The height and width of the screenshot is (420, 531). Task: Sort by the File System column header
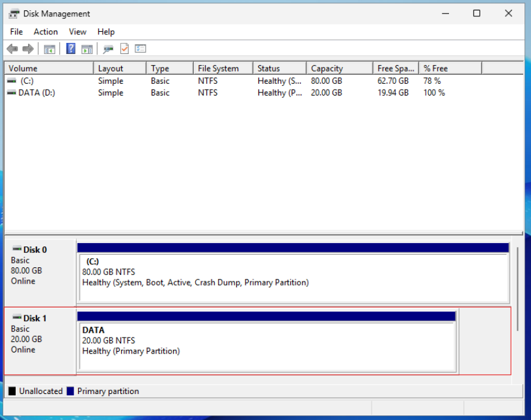223,68
